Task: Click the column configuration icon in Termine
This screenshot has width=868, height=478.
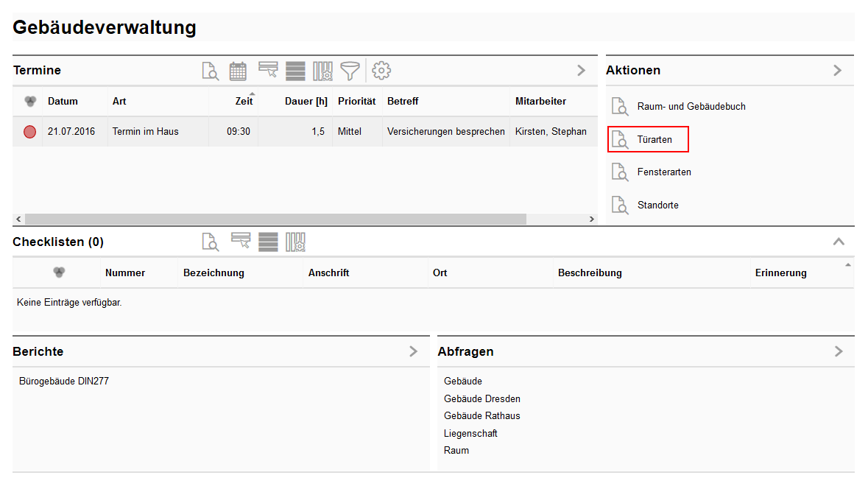Action: click(323, 71)
